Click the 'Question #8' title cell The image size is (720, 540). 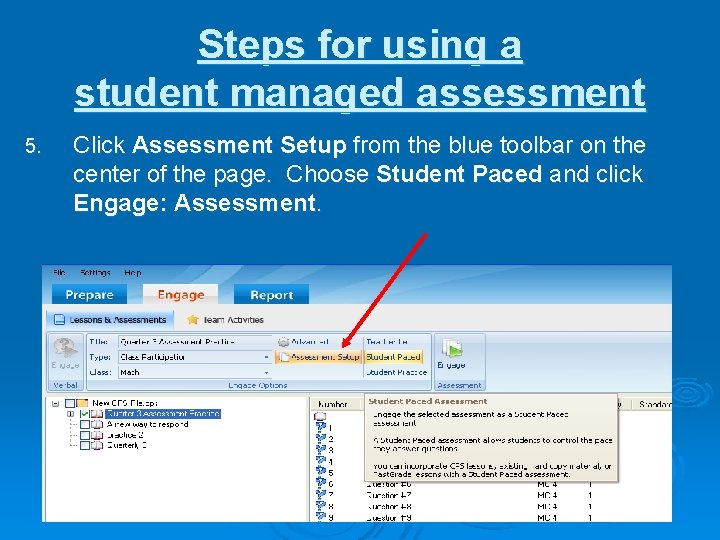click(389, 506)
